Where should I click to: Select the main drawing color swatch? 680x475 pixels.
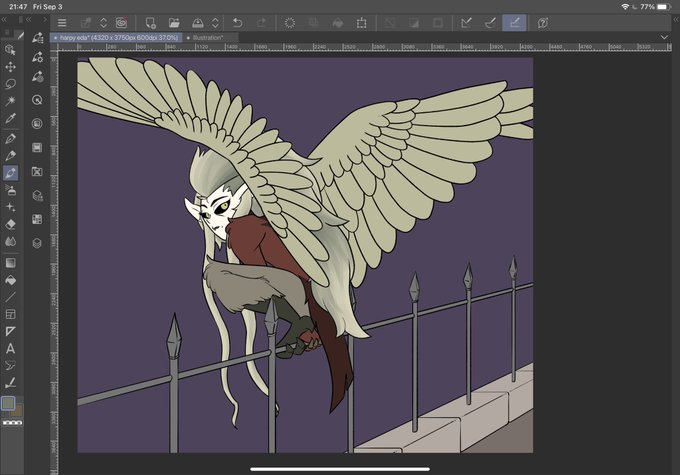pyautogui.click(x=8, y=403)
